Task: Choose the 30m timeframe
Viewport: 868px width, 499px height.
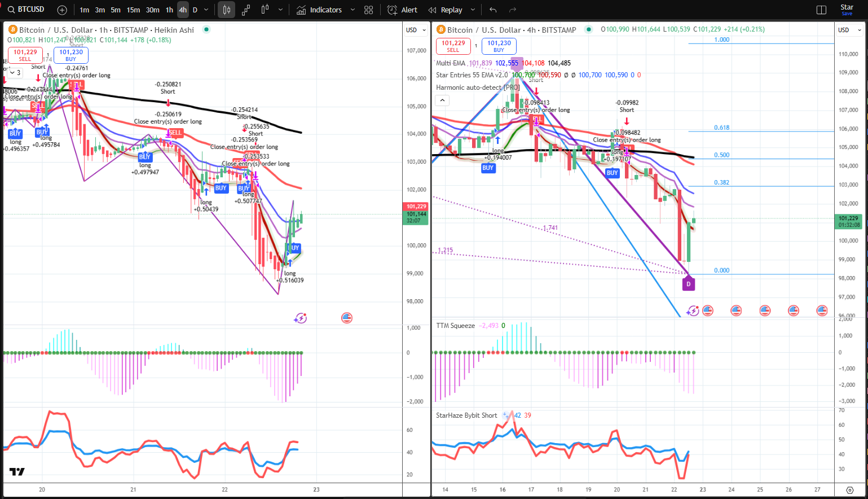Action: point(152,10)
